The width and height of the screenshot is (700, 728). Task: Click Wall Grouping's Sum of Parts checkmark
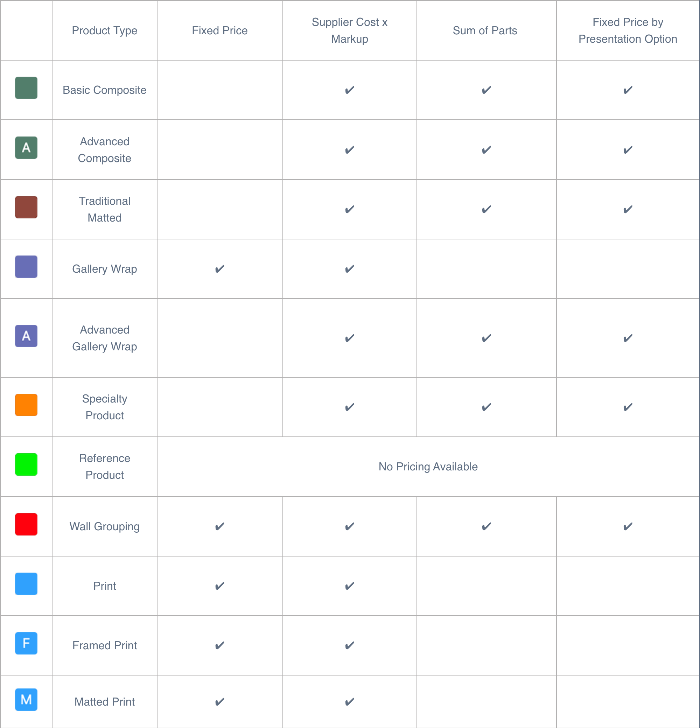click(x=486, y=527)
